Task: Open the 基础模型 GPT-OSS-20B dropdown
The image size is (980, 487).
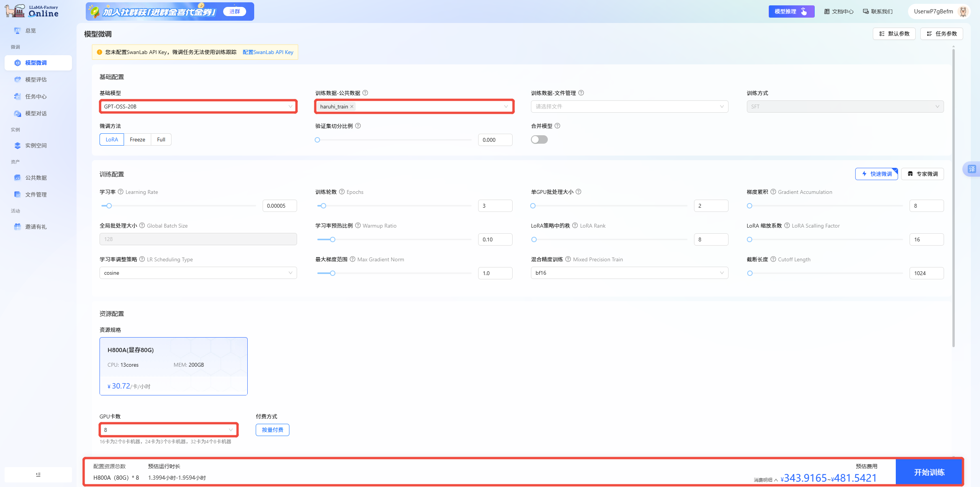Action: click(x=198, y=107)
